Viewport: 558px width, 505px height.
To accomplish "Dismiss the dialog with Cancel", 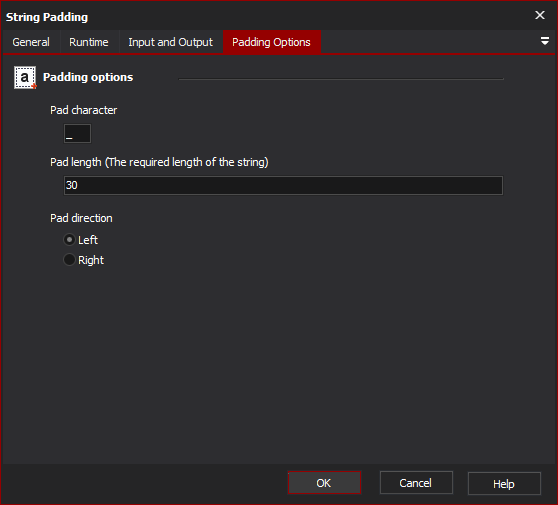I will (416, 483).
